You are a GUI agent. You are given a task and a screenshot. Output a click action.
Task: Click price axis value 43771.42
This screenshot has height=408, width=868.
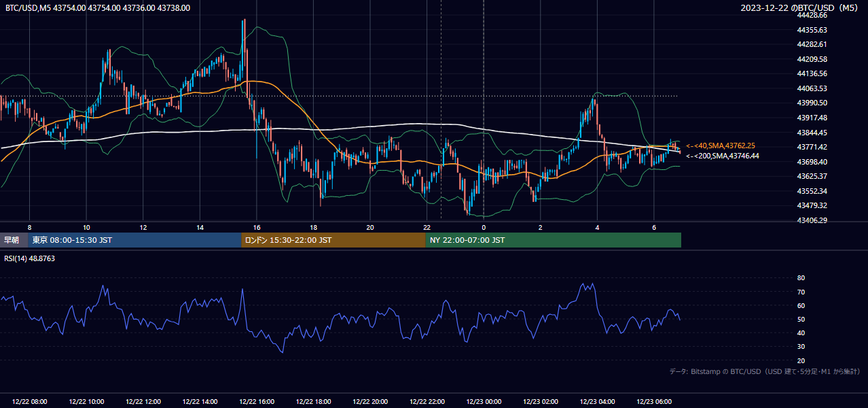click(x=812, y=147)
